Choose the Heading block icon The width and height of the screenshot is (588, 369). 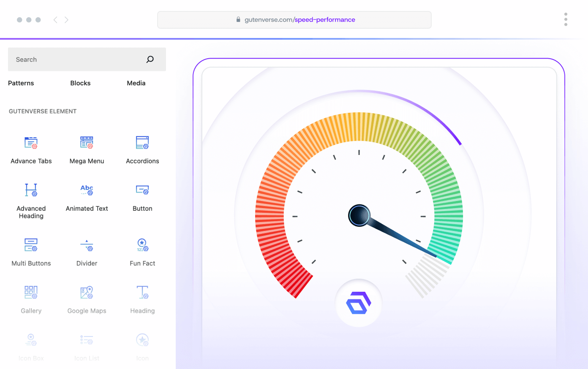142,292
